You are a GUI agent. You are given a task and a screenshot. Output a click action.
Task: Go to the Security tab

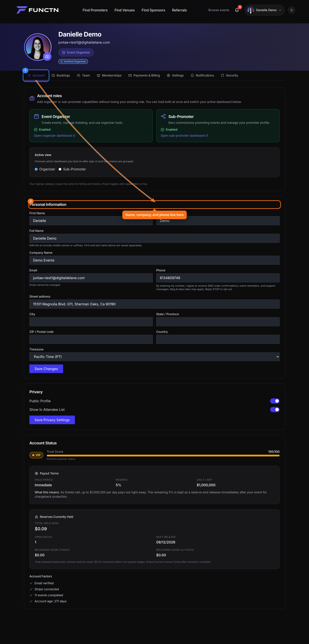(x=229, y=76)
